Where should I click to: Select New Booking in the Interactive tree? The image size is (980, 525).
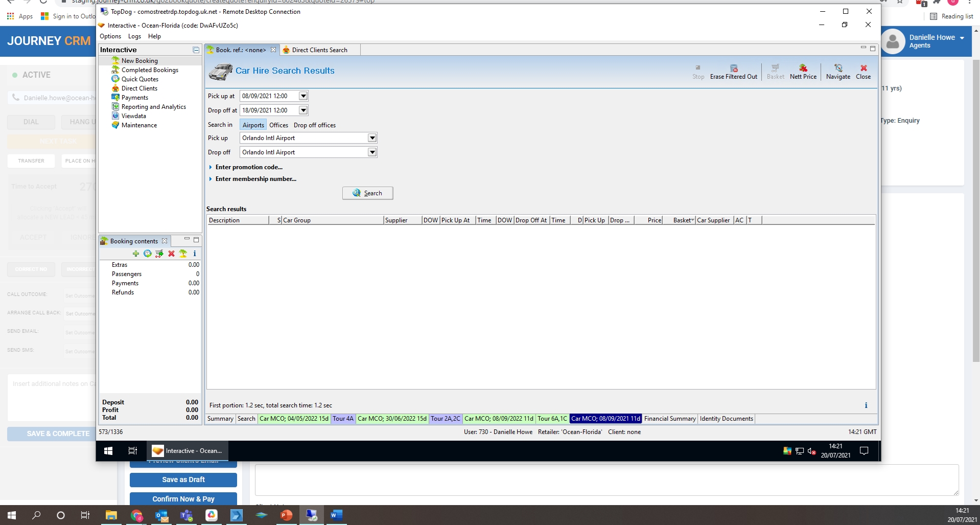coord(139,61)
